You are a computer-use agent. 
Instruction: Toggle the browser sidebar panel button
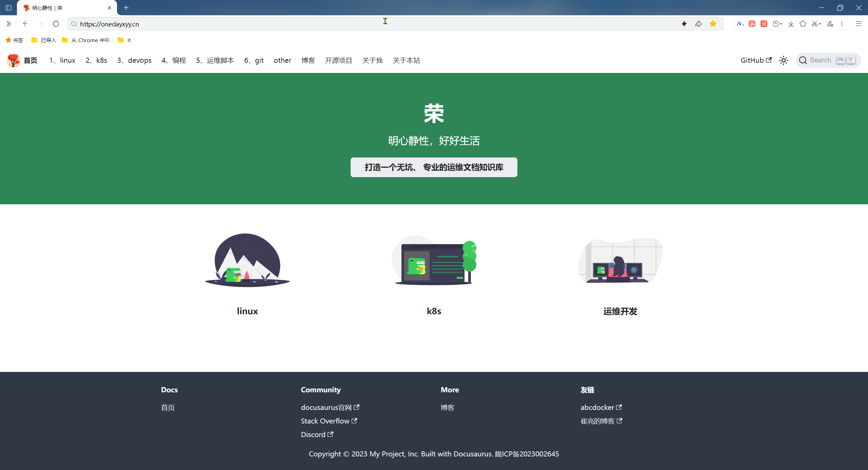coord(8,7)
